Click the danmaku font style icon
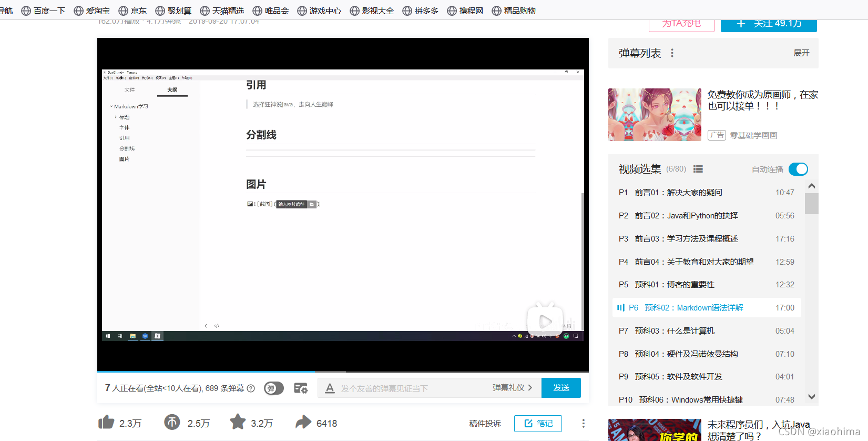This screenshot has width=868, height=441. [x=330, y=388]
